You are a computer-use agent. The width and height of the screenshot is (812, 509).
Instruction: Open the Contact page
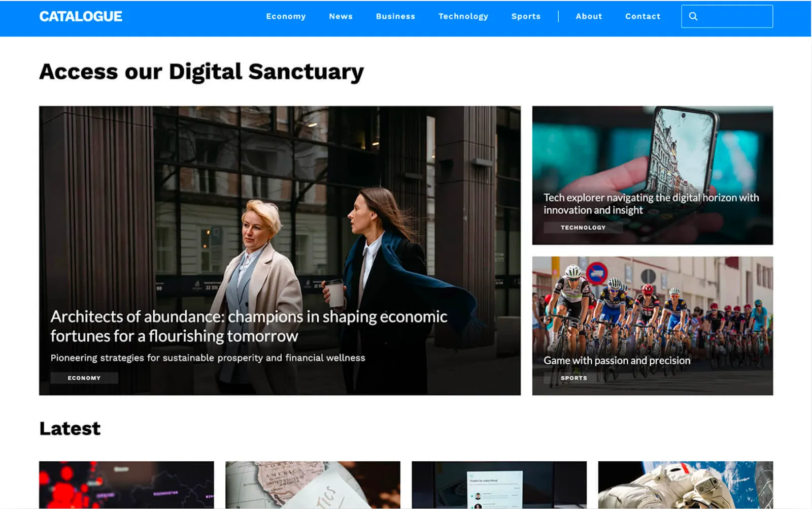pos(642,16)
